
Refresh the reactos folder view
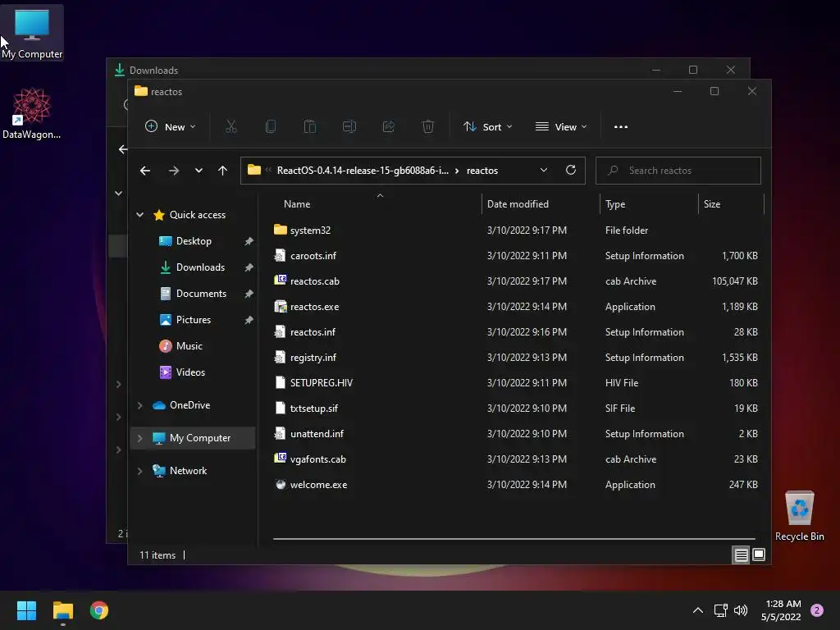click(x=571, y=171)
